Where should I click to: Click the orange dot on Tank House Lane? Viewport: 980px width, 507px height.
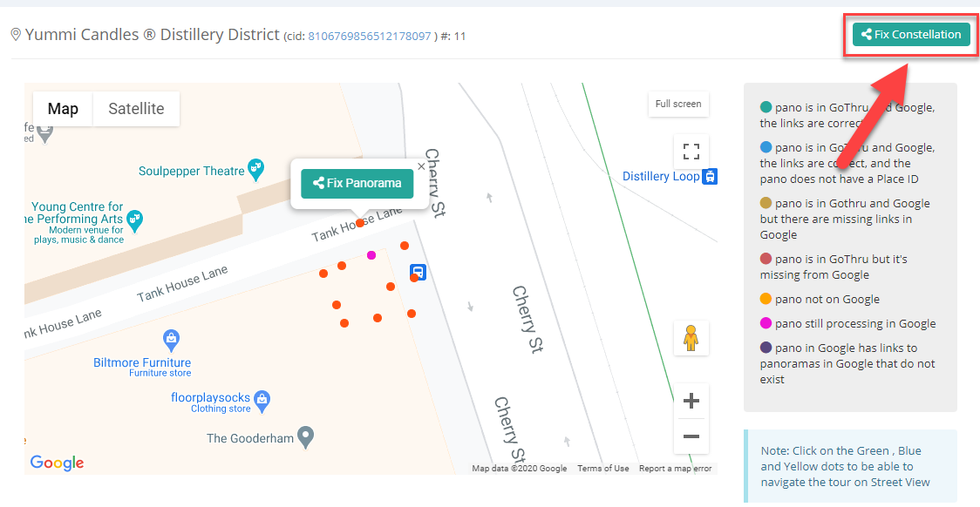tap(360, 223)
